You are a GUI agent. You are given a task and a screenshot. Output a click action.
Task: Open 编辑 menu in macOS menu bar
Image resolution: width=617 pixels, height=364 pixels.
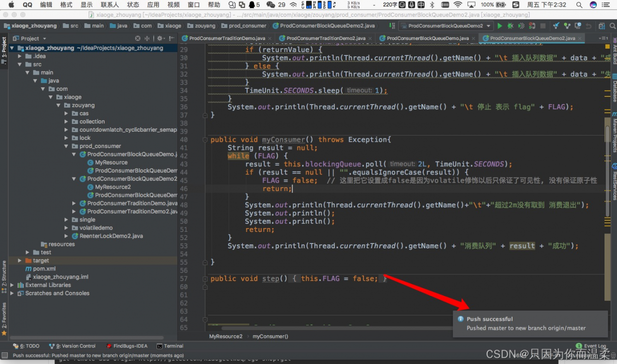pos(46,5)
